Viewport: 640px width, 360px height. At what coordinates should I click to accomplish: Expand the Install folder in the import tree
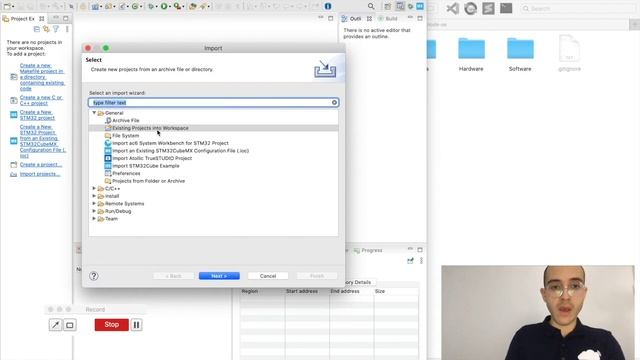(94, 196)
